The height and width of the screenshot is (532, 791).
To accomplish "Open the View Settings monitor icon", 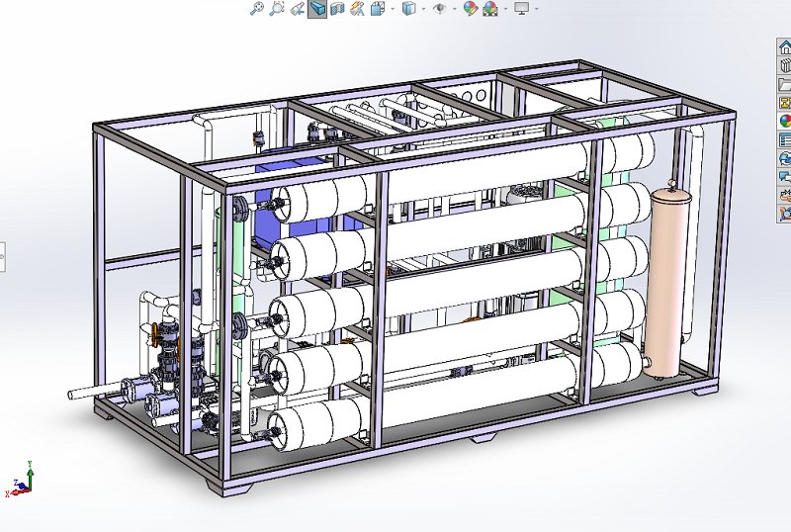I will coord(521,8).
